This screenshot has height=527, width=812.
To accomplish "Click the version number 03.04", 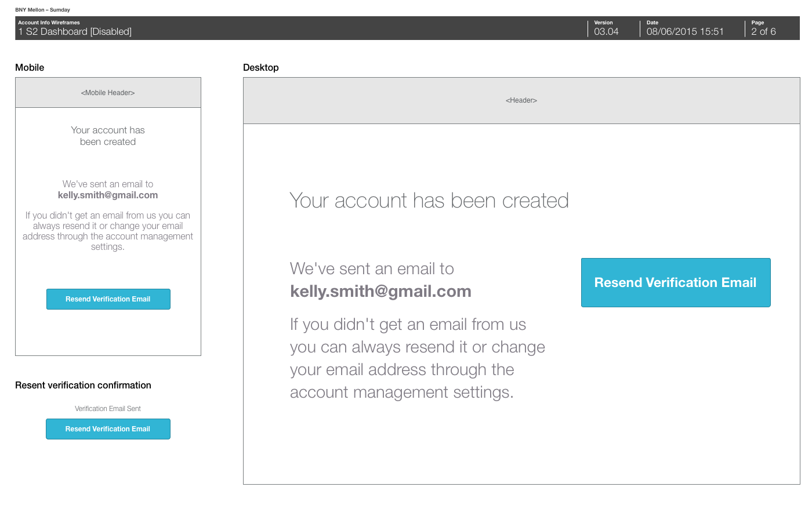I will point(606,32).
